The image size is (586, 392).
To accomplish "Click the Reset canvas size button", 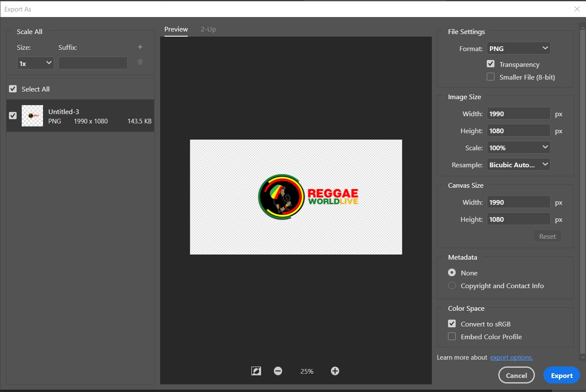I will 547,236.
